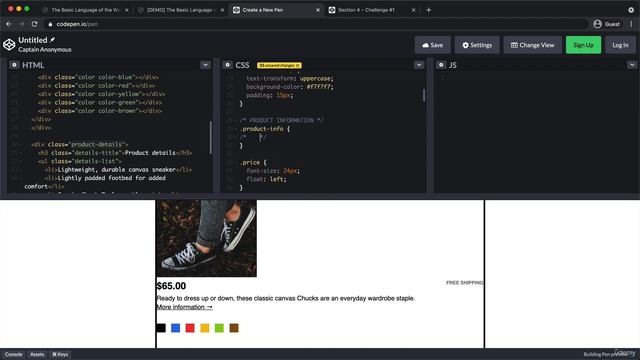Expand the CSS panel dropdown arrow

419,65
